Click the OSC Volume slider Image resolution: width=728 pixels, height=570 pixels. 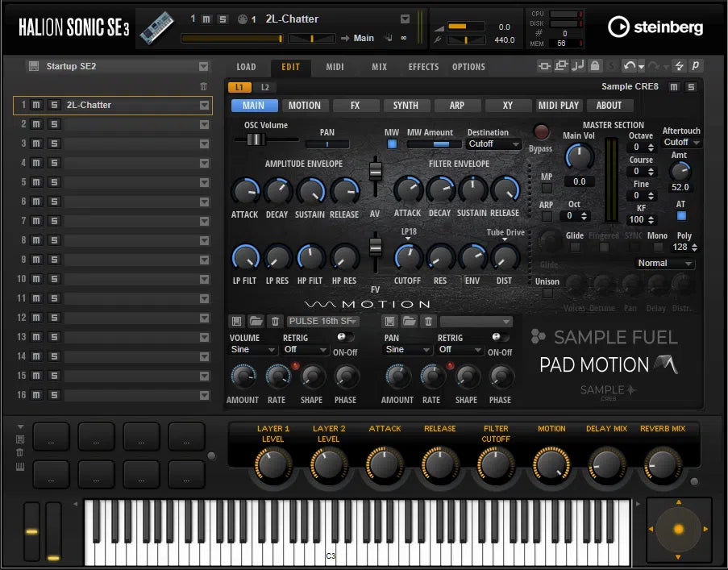tap(256, 139)
